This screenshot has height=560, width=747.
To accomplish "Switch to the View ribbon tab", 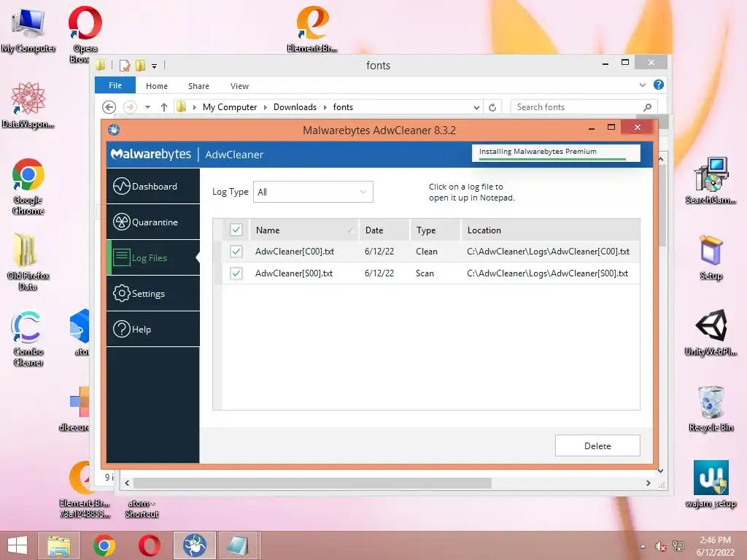I will (239, 86).
